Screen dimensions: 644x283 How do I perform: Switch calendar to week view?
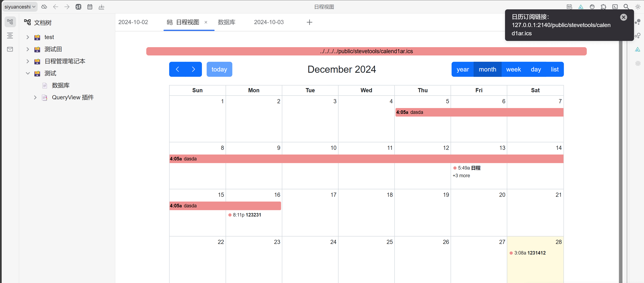coord(513,69)
